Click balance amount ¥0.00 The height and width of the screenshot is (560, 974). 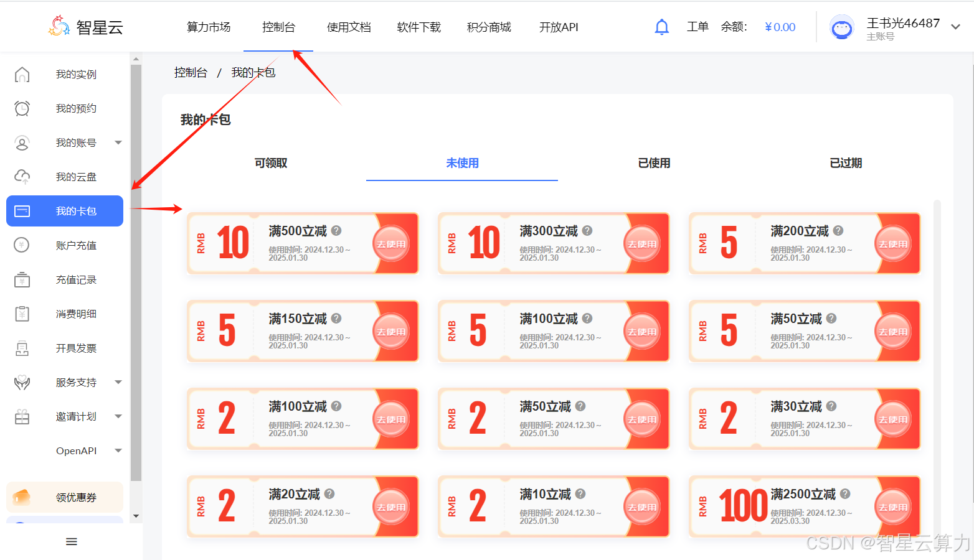click(780, 27)
